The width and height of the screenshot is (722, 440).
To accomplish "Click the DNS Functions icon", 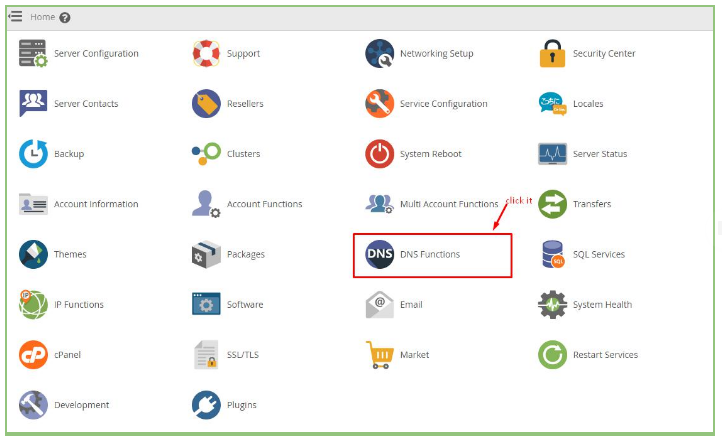I will [x=379, y=254].
